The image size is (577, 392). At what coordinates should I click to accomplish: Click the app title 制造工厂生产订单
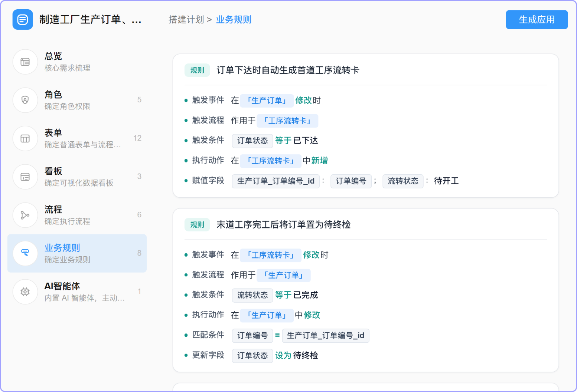90,20
